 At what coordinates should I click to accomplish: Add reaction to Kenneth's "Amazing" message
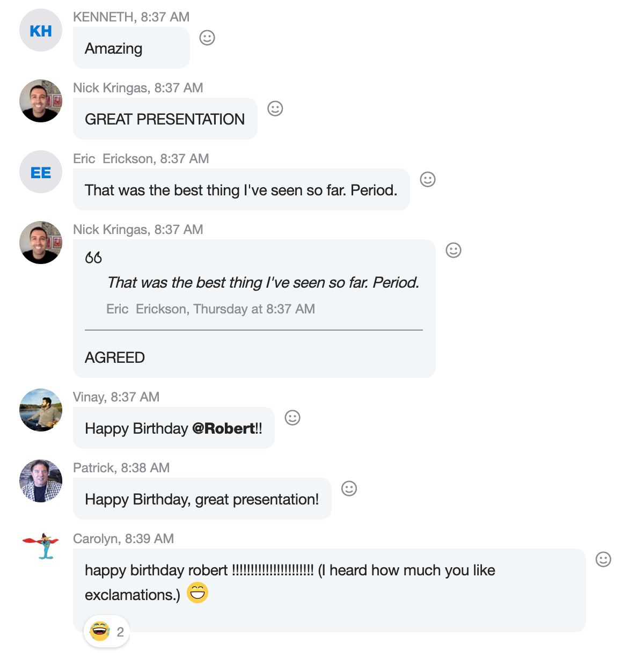coord(207,38)
